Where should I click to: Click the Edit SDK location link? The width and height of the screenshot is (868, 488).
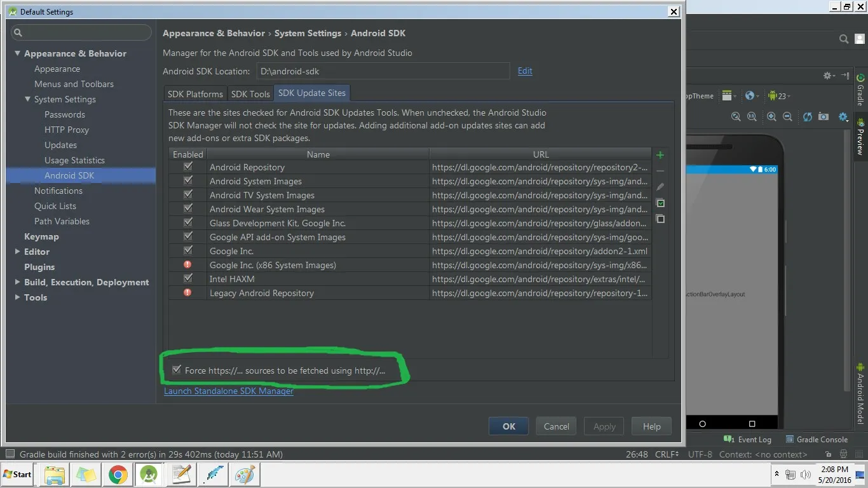click(525, 71)
